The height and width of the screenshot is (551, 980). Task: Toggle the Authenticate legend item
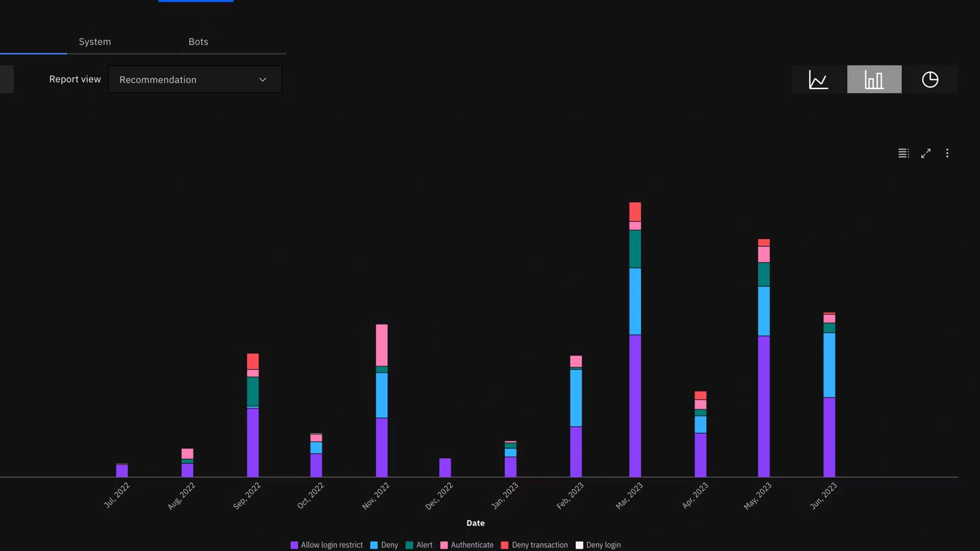(467, 545)
